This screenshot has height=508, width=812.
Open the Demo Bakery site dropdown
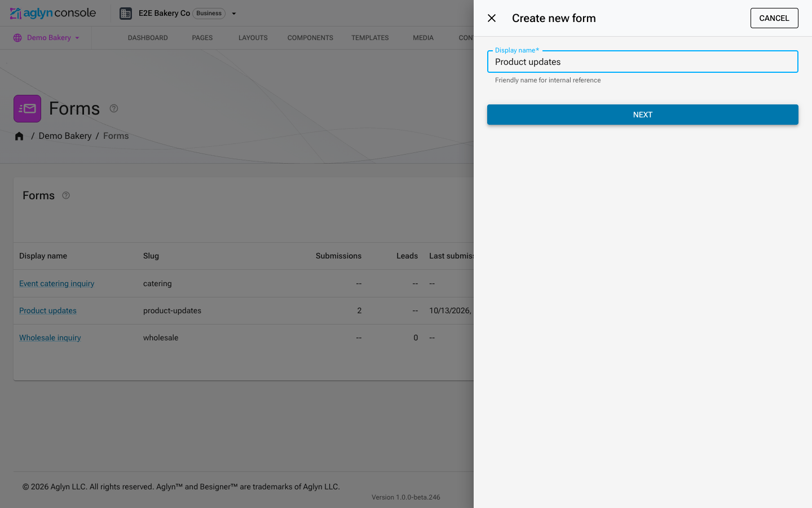pos(77,38)
